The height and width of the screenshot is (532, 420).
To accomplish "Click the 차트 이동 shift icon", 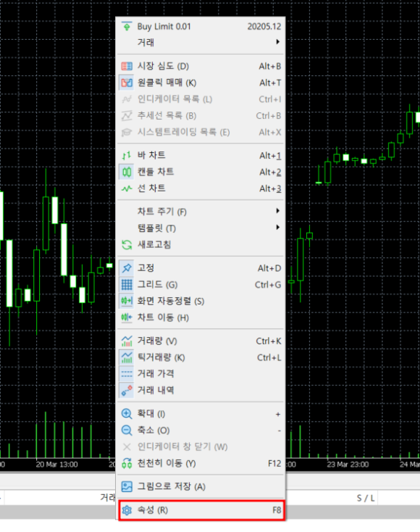I will click(x=127, y=317).
